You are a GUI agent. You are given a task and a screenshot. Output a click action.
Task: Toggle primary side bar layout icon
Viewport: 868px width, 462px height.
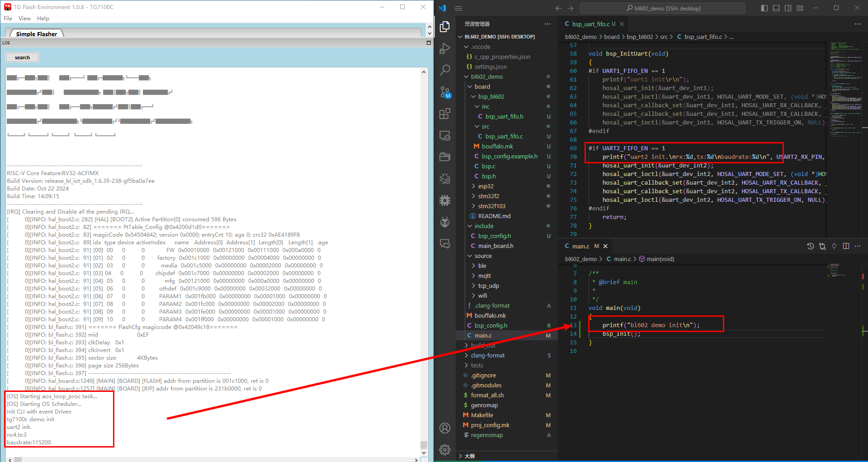pyautogui.click(x=764, y=8)
